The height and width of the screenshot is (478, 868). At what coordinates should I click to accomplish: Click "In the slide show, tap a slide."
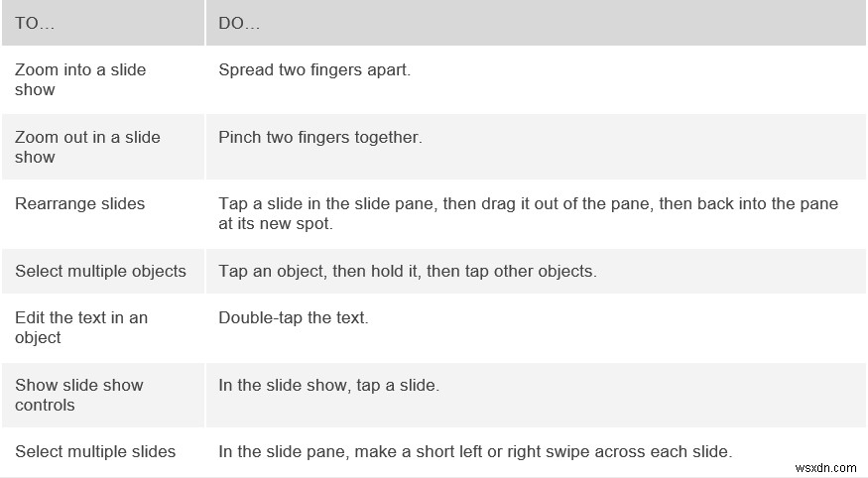point(328,385)
